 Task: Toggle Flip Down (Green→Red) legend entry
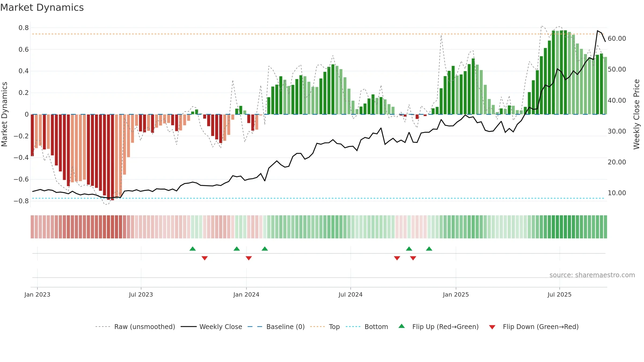[534, 327]
